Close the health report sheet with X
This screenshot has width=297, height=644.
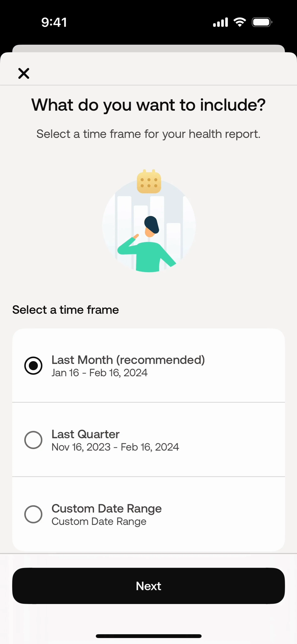coord(24,74)
